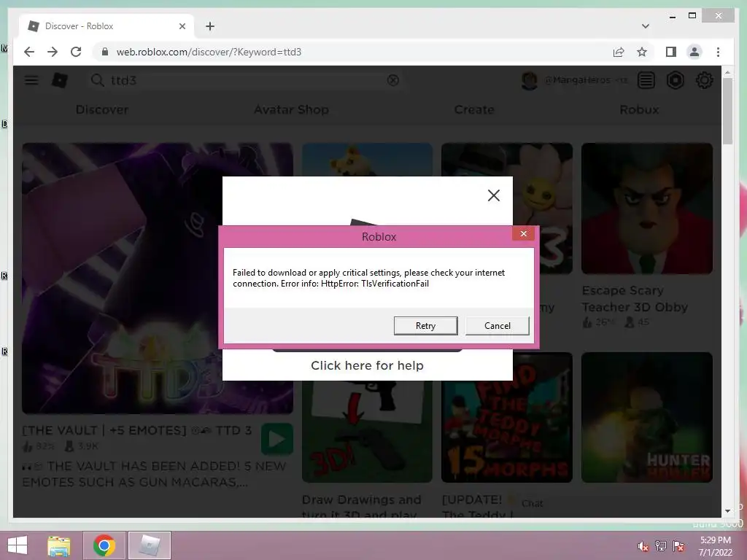
Task: Click the taskbar clock 5:29 PM
Action: [x=716, y=546]
